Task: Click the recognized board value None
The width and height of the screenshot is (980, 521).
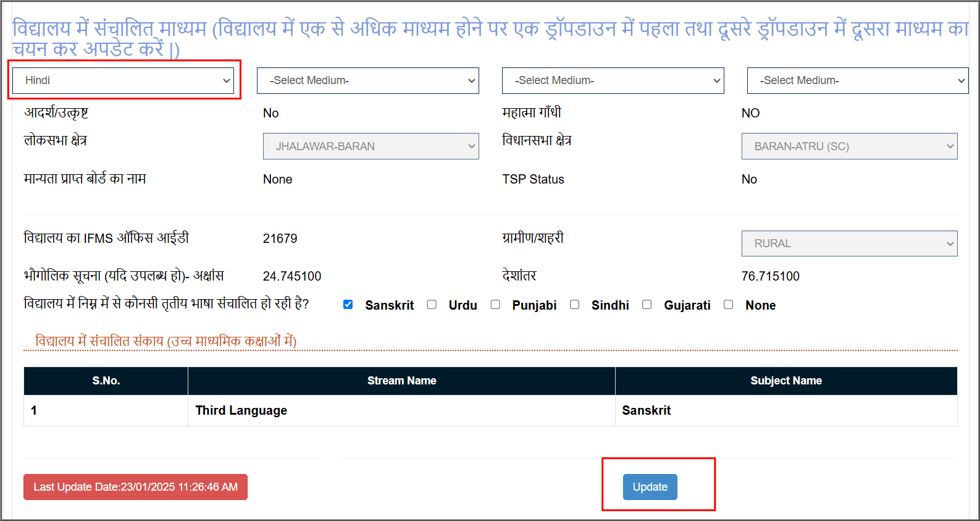Action: (278, 179)
